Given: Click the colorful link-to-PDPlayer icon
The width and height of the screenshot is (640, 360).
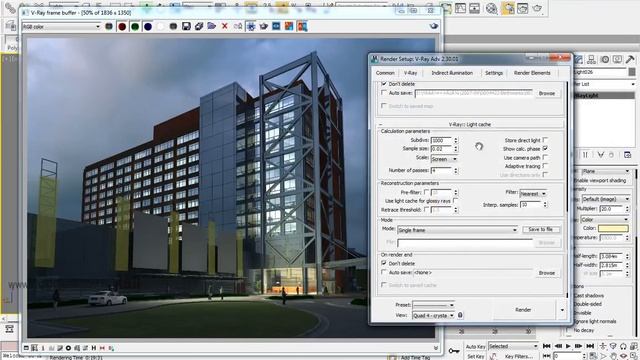Looking at the screenshot, I should 289,27.
